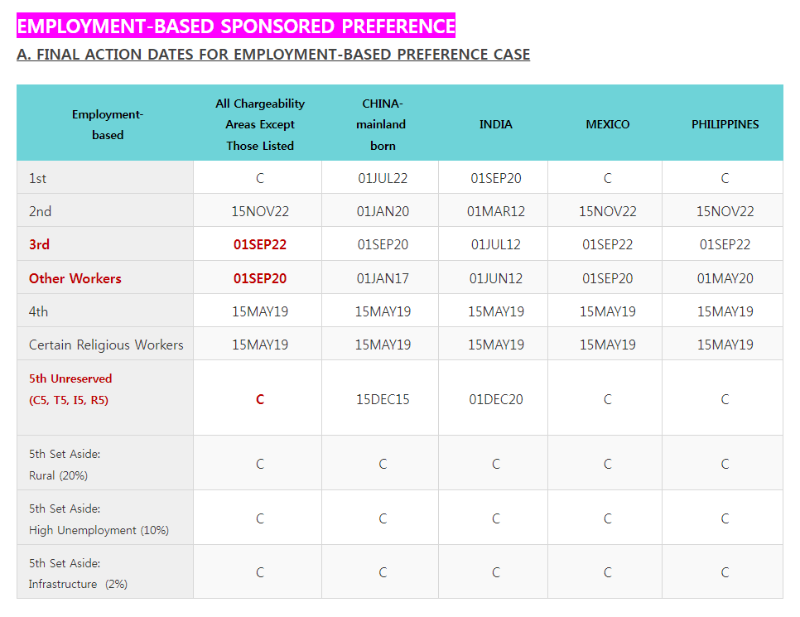Click the red 01SEP22 date cell

pos(260,244)
